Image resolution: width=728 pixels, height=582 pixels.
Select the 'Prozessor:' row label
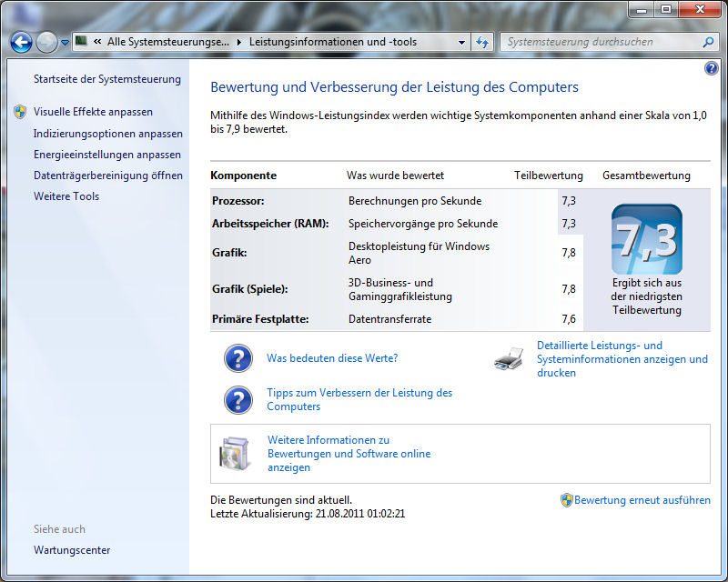click(238, 201)
